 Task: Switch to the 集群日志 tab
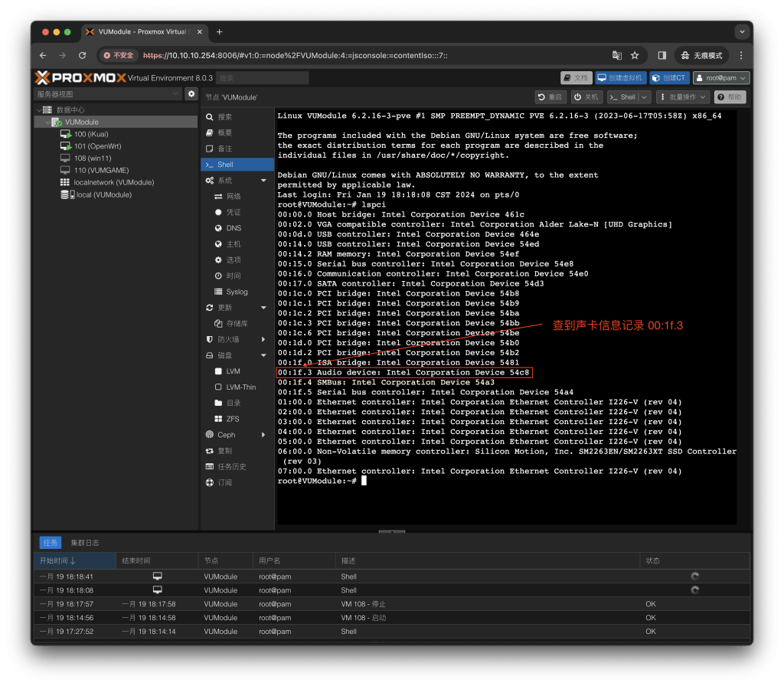(85, 543)
